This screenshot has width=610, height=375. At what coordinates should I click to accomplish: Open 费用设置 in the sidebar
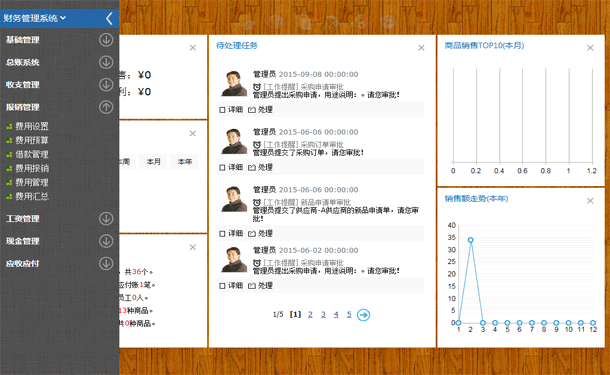[32, 126]
